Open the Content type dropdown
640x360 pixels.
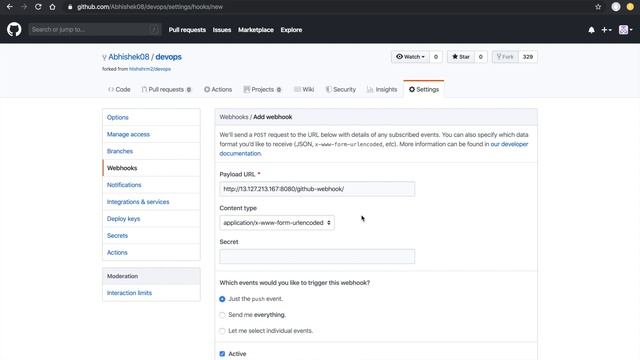[277, 223]
